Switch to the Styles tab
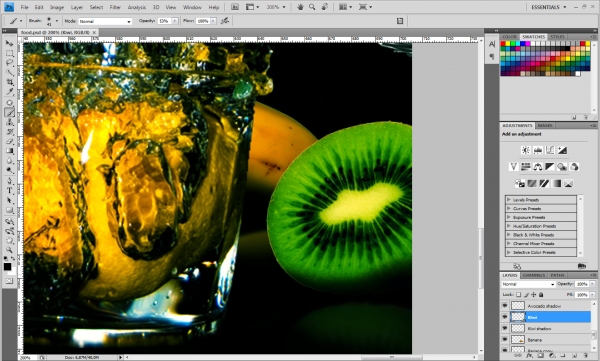Viewport: 600px width, 361px height. pos(557,36)
